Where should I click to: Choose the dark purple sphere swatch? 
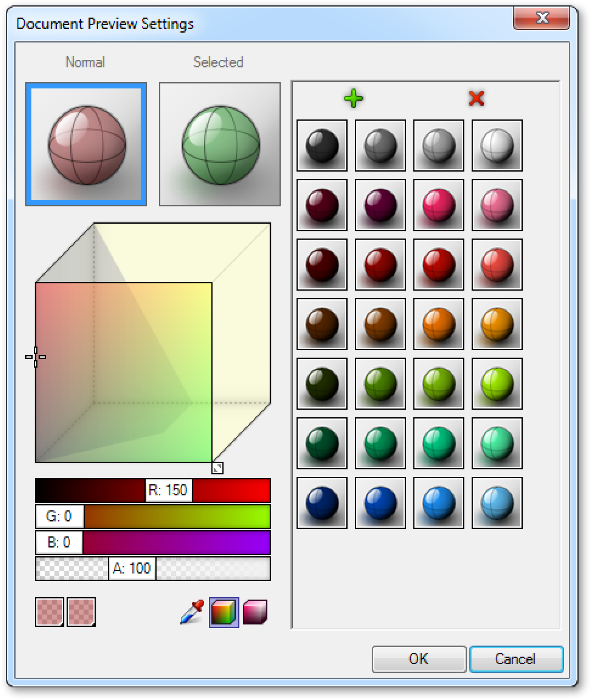tap(380, 205)
